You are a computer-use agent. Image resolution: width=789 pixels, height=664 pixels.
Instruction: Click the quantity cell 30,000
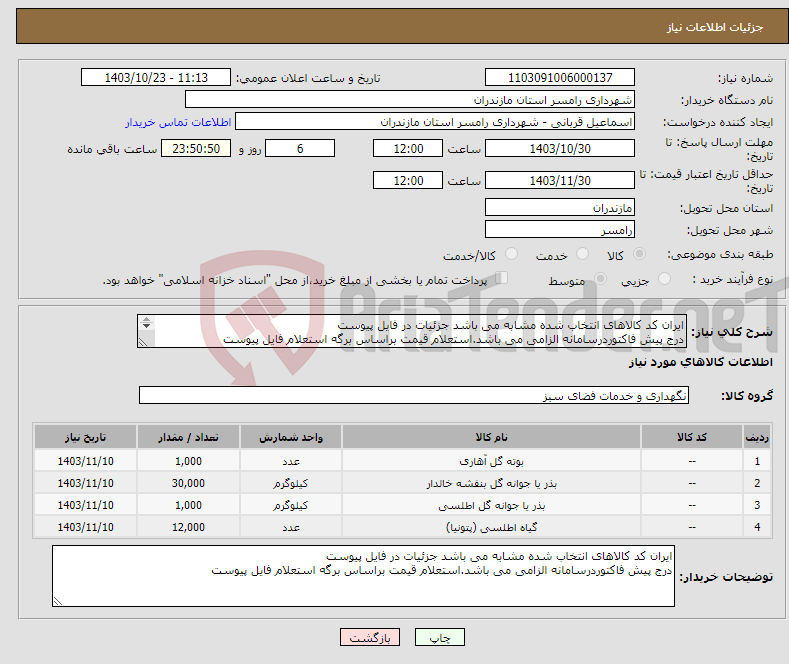(188, 483)
